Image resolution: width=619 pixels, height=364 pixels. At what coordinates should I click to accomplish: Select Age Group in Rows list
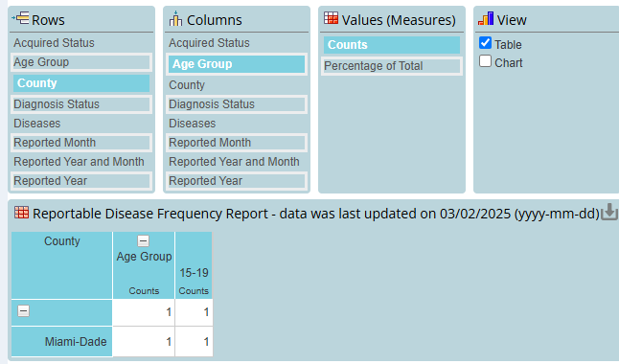pyautogui.click(x=81, y=62)
